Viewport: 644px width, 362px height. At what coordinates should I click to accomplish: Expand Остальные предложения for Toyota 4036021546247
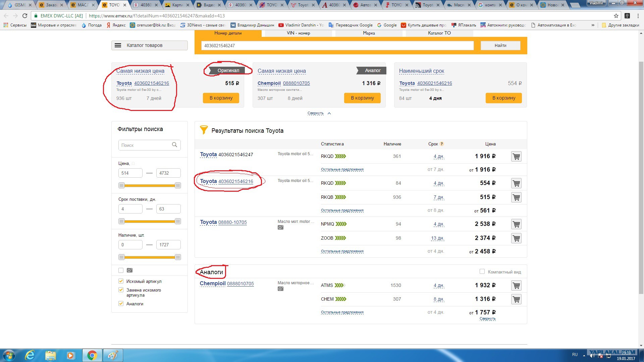point(342,170)
